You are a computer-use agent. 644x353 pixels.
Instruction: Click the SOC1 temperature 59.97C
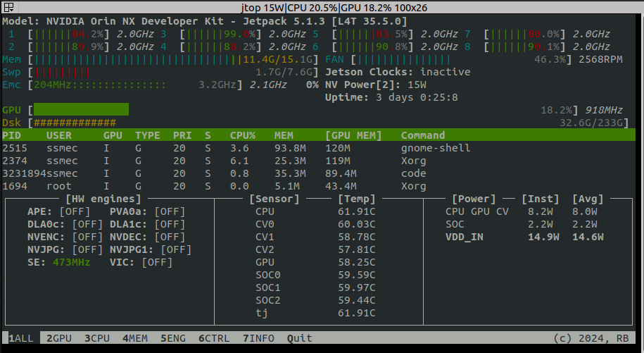click(x=357, y=287)
